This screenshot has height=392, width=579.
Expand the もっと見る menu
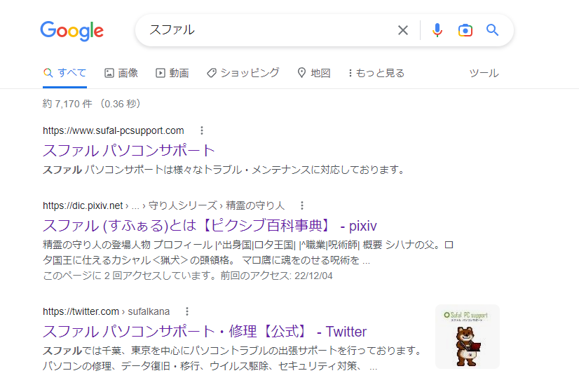pos(376,73)
